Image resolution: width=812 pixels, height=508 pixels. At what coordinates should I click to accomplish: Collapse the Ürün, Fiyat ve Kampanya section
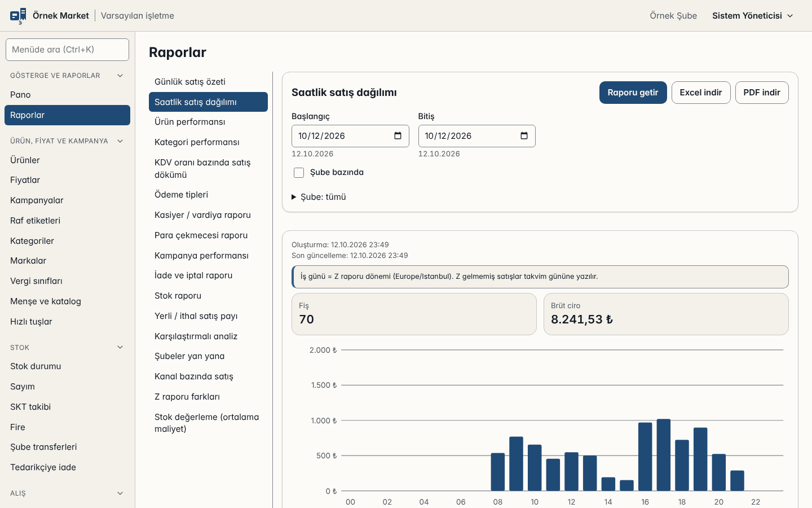[120, 141]
